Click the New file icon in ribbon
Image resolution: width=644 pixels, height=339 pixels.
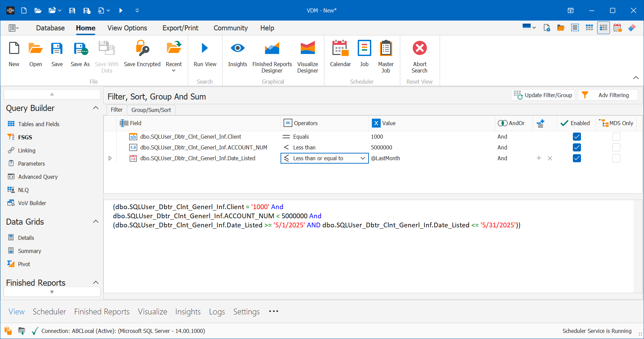[x=14, y=54]
